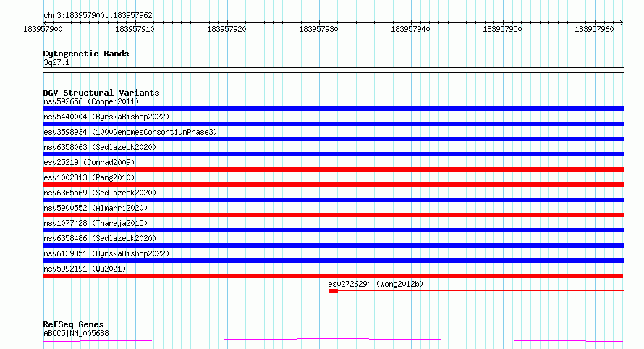
Task: Open the nsv6139351 (ByrskaBishop2022) label
Action: coord(106,253)
